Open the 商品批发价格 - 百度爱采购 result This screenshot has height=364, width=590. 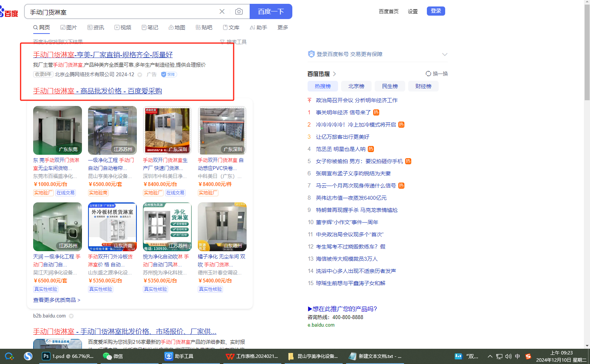click(98, 91)
